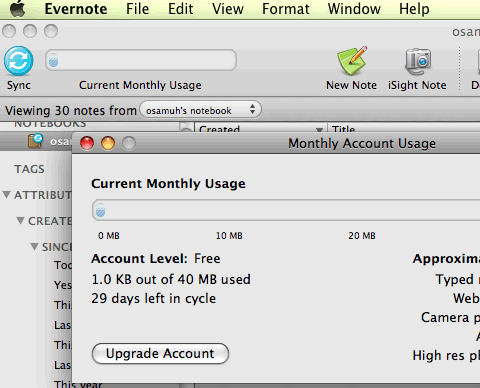Click the Created column header
Screen dimensions: 480x388
click(x=261, y=128)
